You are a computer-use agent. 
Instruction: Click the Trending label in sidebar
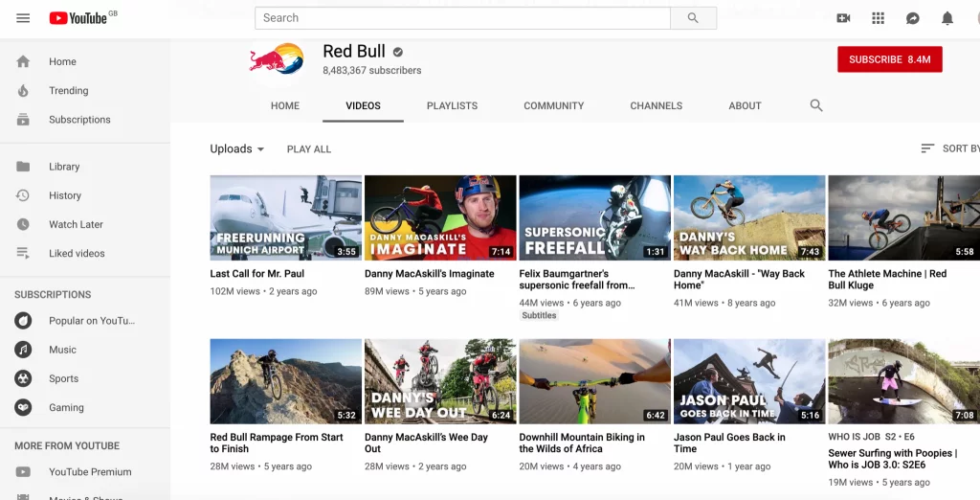click(x=69, y=91)
